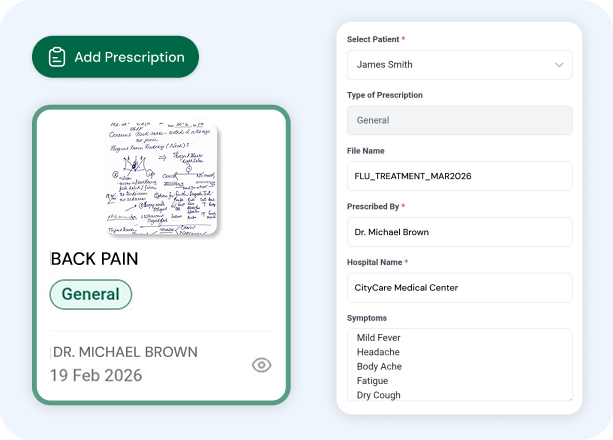613x440 pixels.
Task: View prescription using the eye icon
Action: coord(262,365)
